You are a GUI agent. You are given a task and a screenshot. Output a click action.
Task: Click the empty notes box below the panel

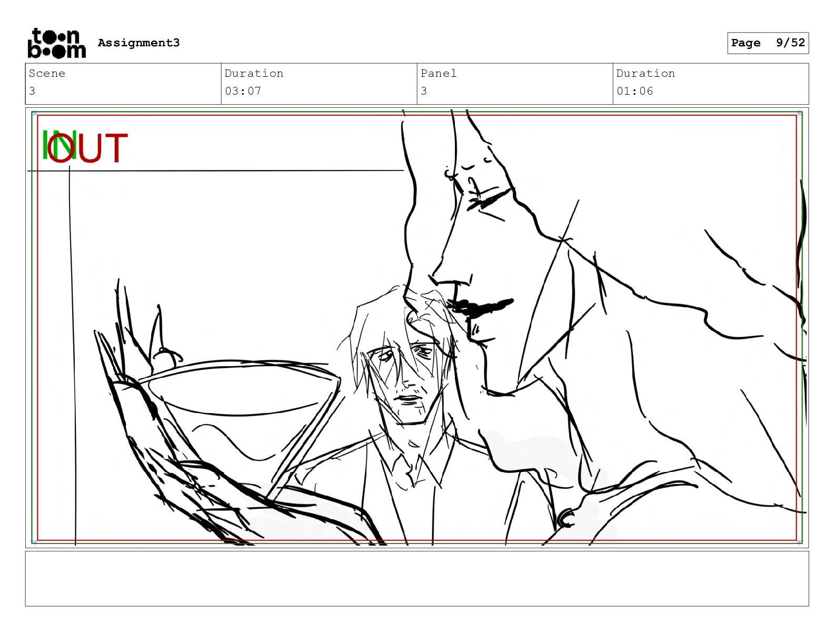pyautogui.click(x=417, y=579)
